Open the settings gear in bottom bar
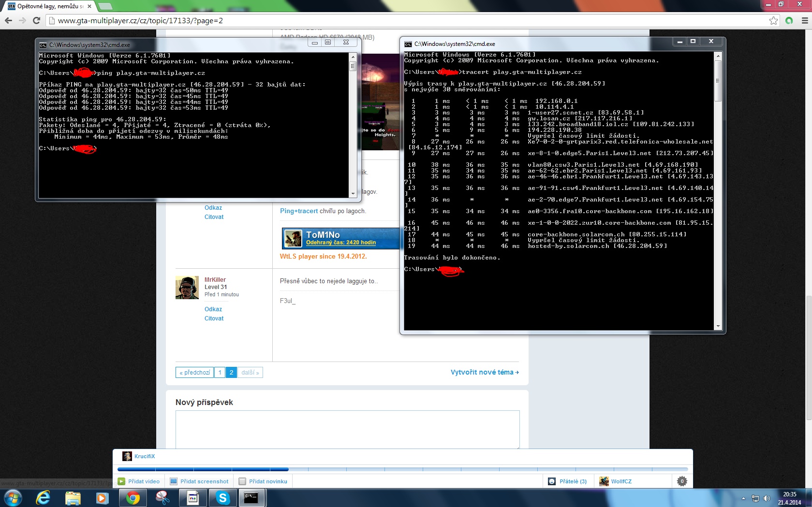 coord(682,481)
